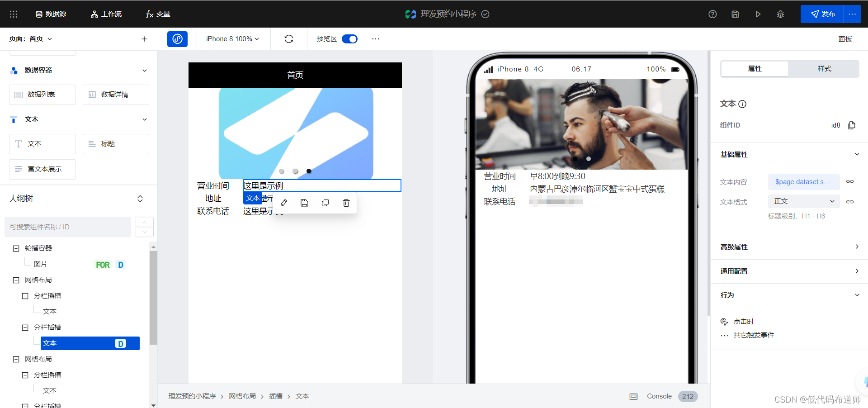The image size is (868, 408).
Task: Click the $page.dataset text content field
Action: 804,182
